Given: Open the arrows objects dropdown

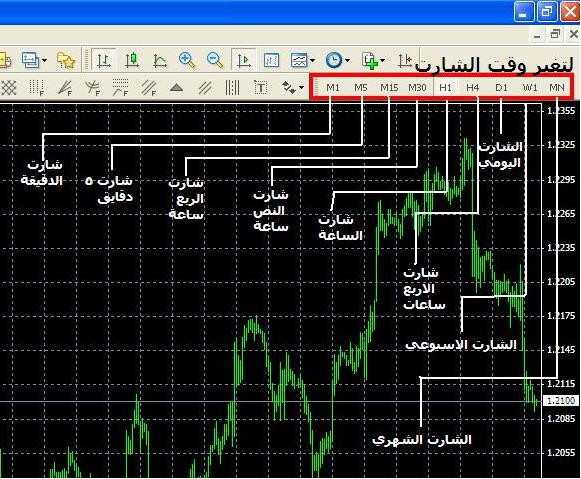Looking at the screenshot, I should [292, 88].
